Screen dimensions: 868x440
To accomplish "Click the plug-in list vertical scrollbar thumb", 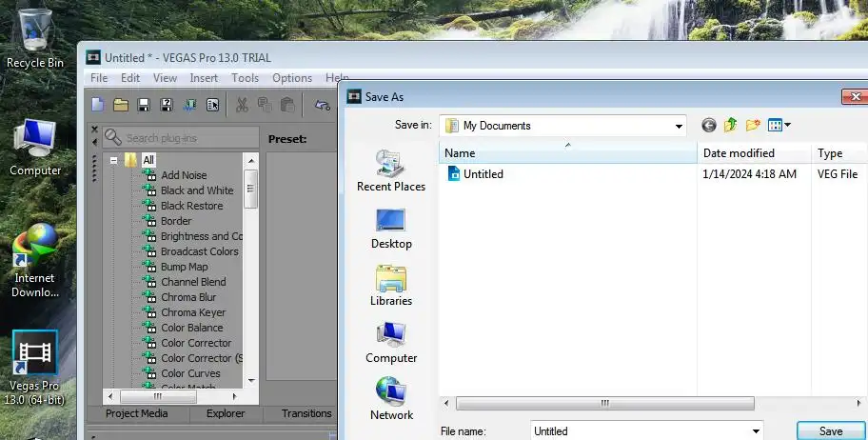I will click(250, 189).
